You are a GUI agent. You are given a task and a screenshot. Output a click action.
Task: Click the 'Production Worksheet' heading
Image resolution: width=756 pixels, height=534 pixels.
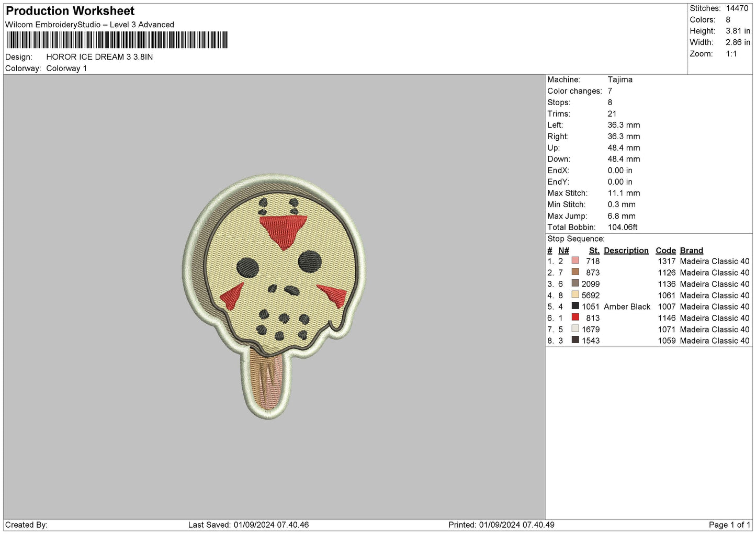pyautogui.click(x=70, y=10)
